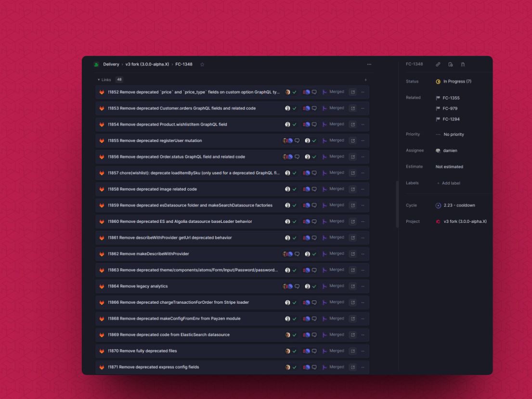Open more options for !1869 row
Viewport: 532px width, 399px height.
363,335
